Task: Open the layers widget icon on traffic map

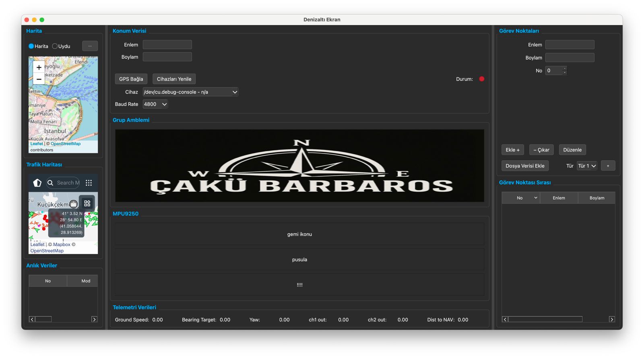Action: (x=87, y=203)
